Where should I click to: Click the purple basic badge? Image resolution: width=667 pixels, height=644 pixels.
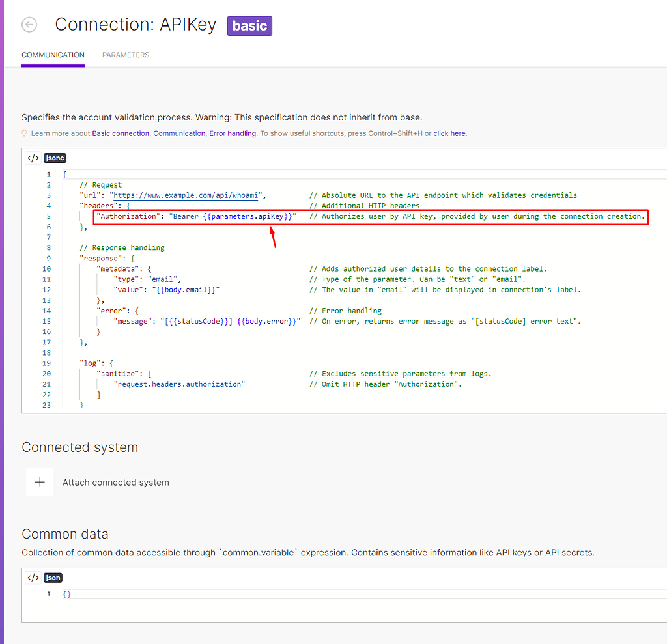pos(249,25)
